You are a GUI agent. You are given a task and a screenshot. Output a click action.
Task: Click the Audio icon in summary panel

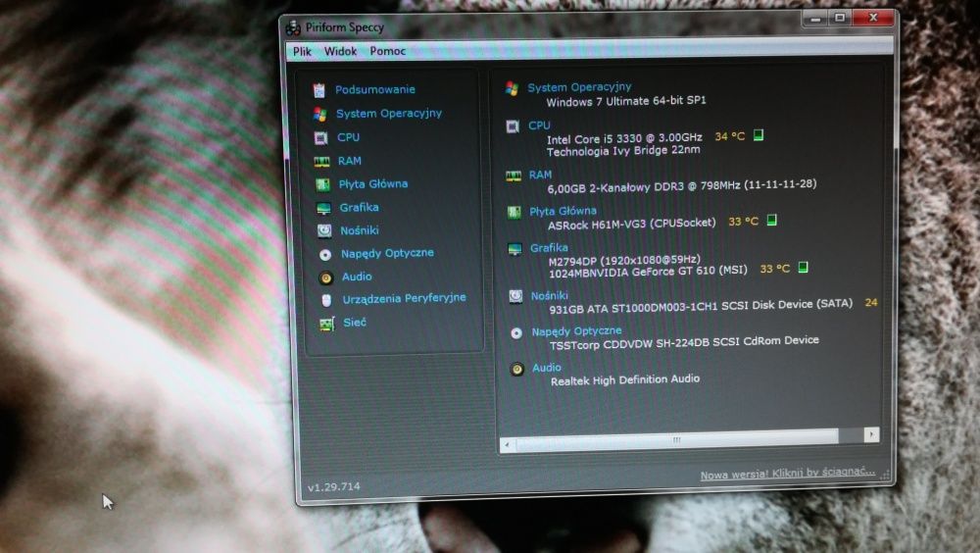516,369
